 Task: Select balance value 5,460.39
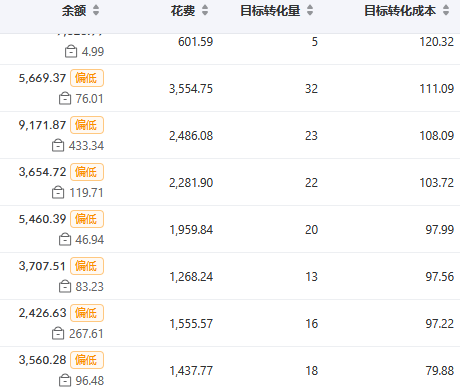tap(42, 219)
